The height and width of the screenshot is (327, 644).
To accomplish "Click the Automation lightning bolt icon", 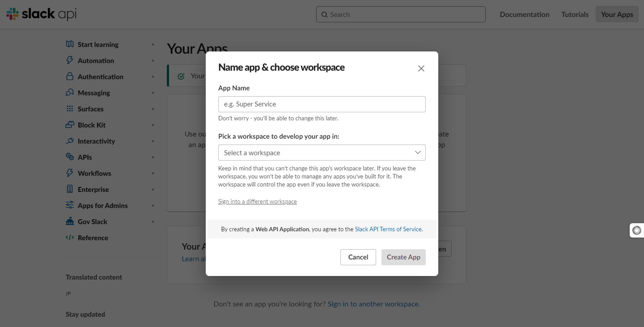I will tap(70, 60).
